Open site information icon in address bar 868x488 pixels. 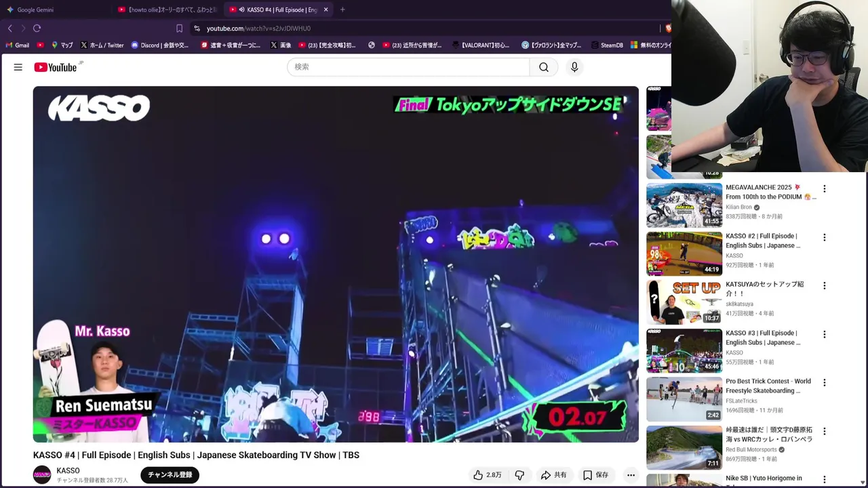pyautogui.click(x=197, y=28)
